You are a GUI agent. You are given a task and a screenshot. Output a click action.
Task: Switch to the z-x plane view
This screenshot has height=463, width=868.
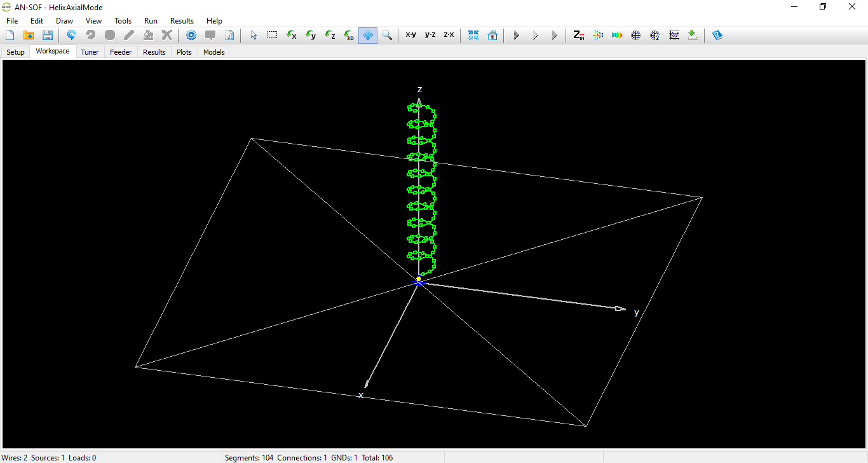(x=449, y=35)
